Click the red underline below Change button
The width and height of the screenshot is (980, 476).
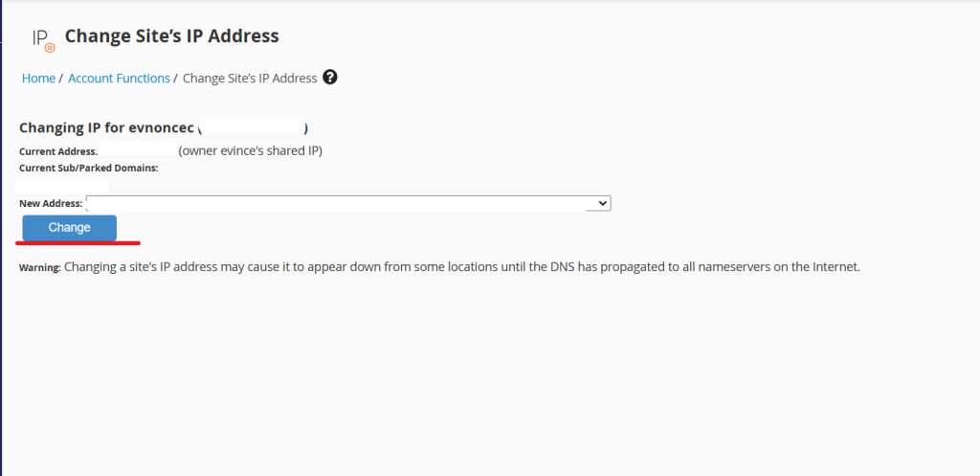[81, 243]
